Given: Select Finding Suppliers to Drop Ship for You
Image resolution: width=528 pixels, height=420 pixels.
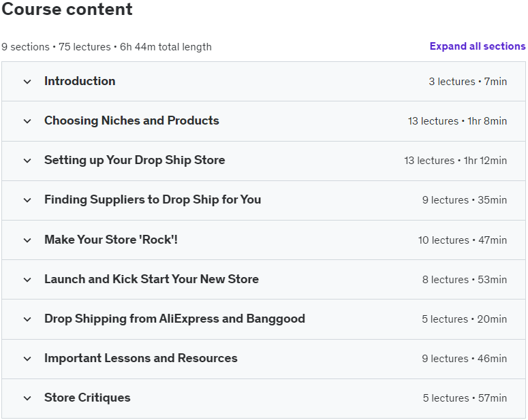Looking at the screenshot, I should pos(153,199).
